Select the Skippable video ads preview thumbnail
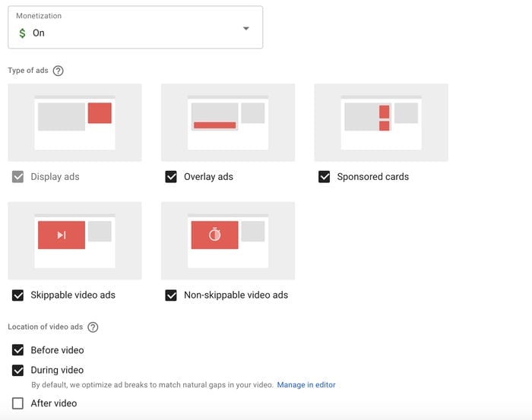Viewport: 532px width, 420px height. [74, 241]
